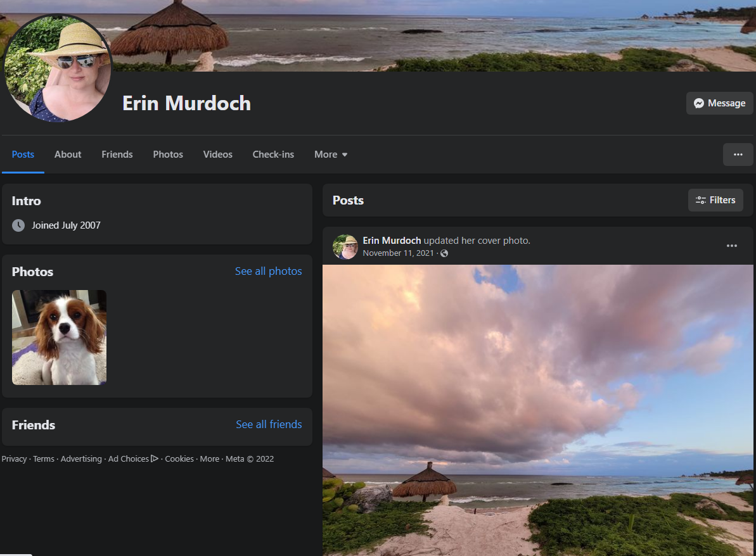Click the Messenger icon inside the Message button
The image size is (756, 556).
point(700,103)
